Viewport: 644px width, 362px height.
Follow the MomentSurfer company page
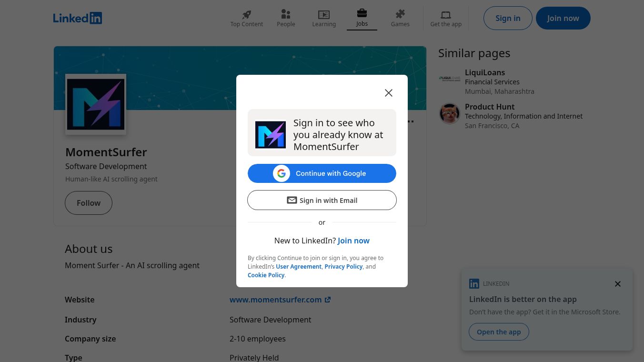(89, 203)
